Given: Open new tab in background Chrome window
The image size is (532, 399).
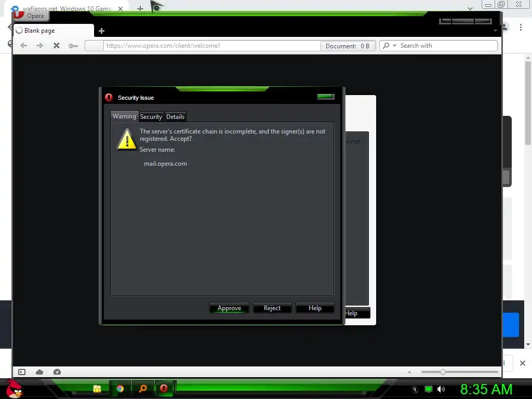Looking at the screenshot, I should click(140, 8).
